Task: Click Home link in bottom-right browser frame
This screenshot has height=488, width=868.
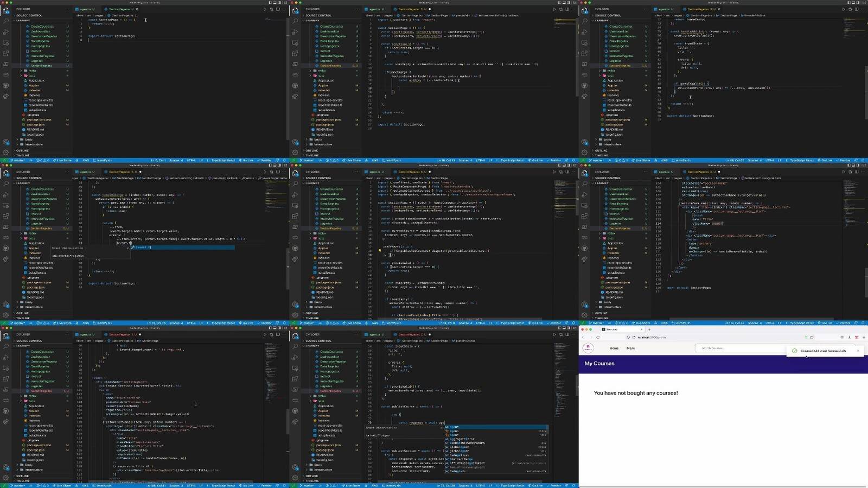Action: pyautogui.click(x=614, y=348)
